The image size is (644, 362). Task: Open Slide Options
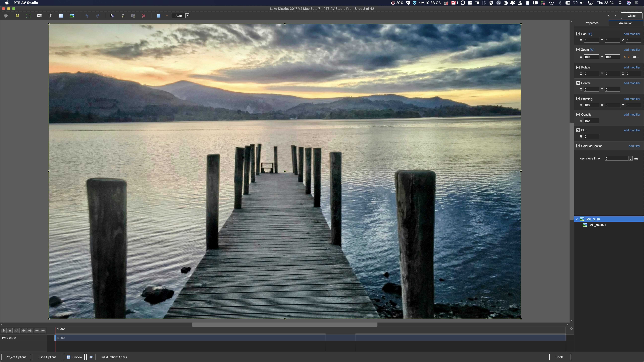pyautogui.click(x=48, y=357)
